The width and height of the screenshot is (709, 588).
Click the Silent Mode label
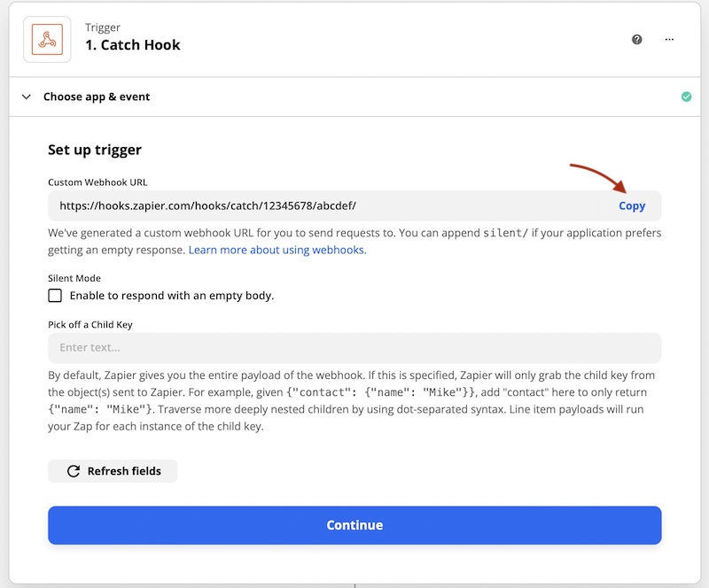pyautogui.click(x=74, y=278)
